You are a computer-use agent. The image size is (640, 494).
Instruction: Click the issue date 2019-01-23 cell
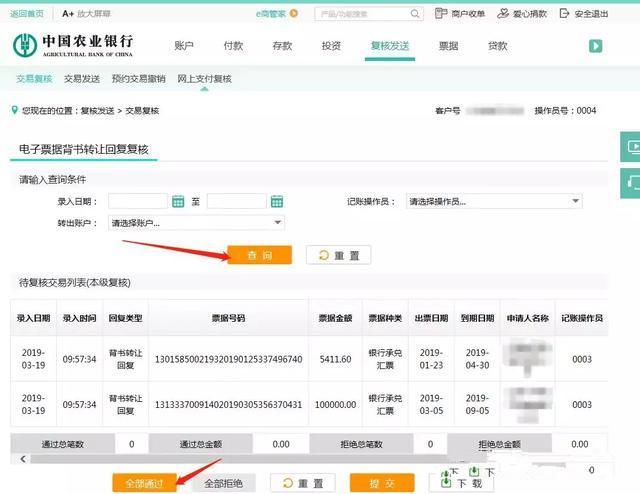(x=431, y=359)
